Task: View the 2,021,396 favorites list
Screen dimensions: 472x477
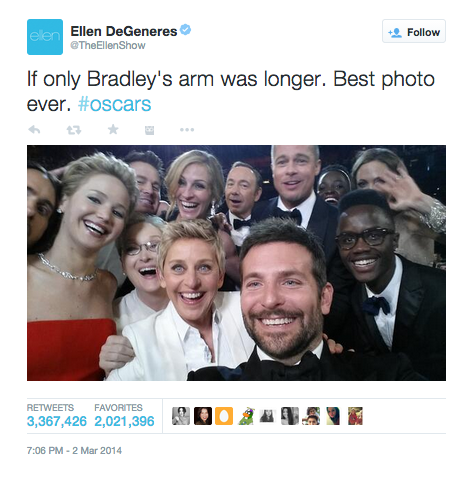Action: pyautogui.click(x=124, y=416)
